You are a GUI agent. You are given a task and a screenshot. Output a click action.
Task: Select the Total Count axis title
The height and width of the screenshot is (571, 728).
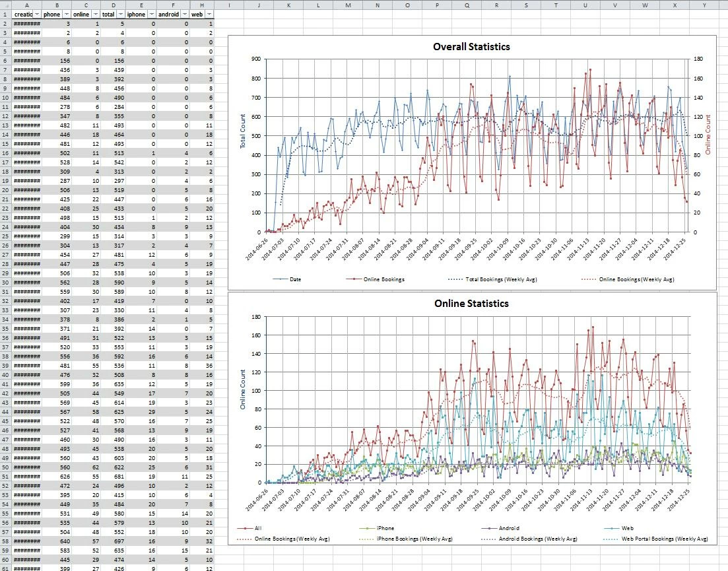pyautogui.click(x=242, y=131)
